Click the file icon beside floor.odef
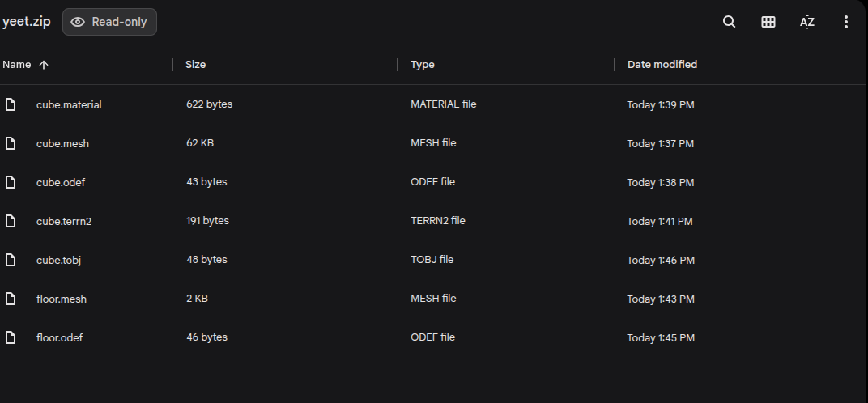Viewport: 868px width, 403px height. [11, 337]
